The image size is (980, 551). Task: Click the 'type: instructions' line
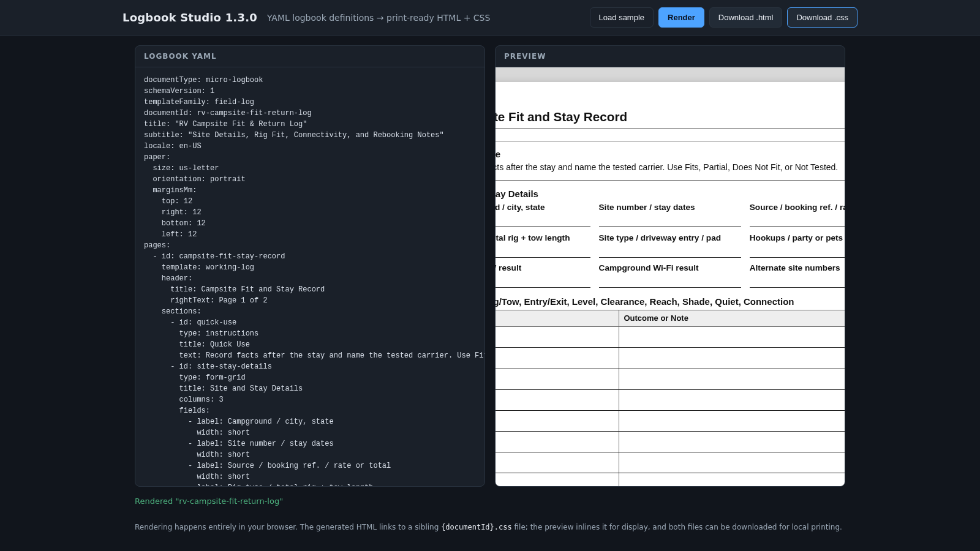219,334
